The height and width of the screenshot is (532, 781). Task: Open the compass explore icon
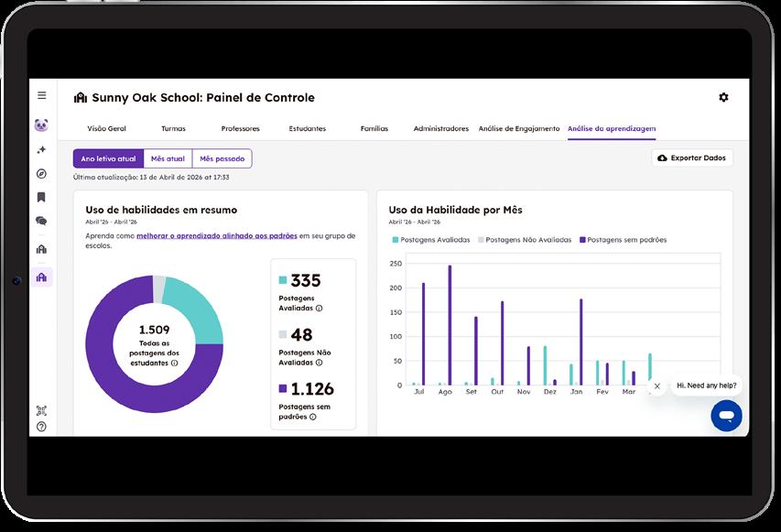tap(41, 173)
